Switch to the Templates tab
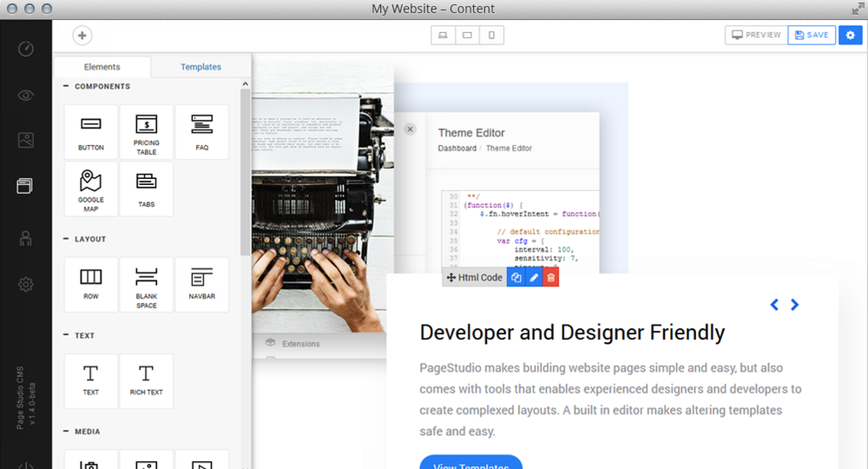868x469 pixels. tap(201, 67)
